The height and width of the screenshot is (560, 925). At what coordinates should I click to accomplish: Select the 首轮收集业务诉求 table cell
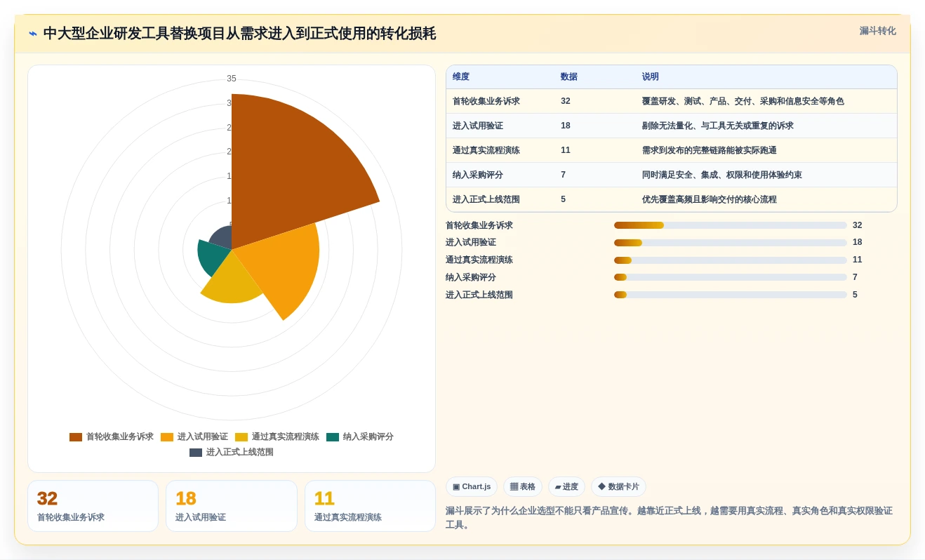point(486,101)
